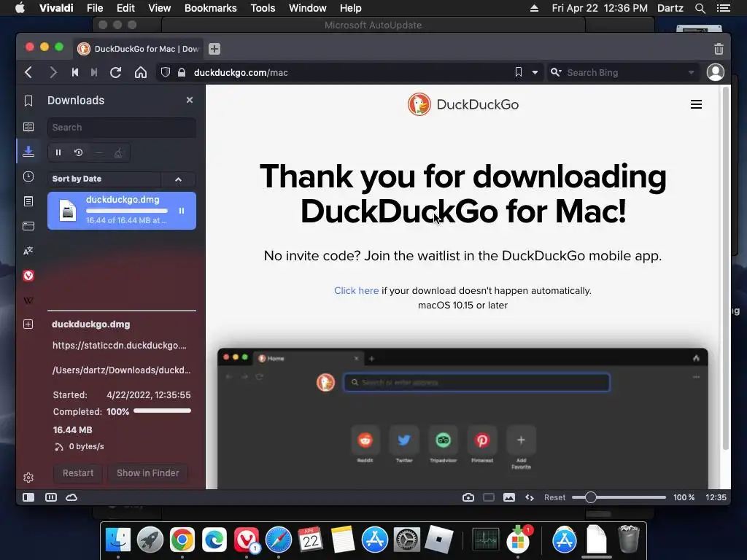Click the fast forward navigation button
The width and height of the screenshot is (747, 560).
(x=94, y=72)
